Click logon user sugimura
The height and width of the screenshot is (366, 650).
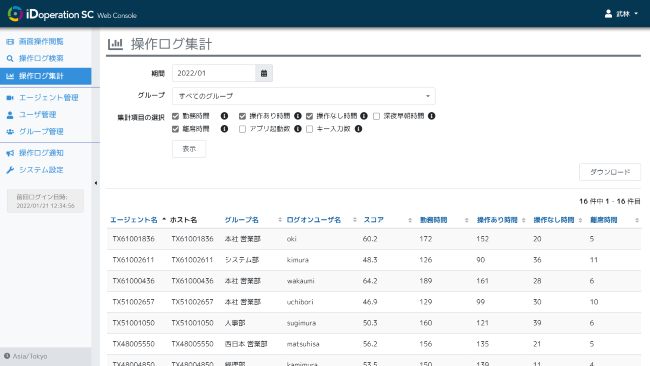pyautogui.click(x=301, y=323)
